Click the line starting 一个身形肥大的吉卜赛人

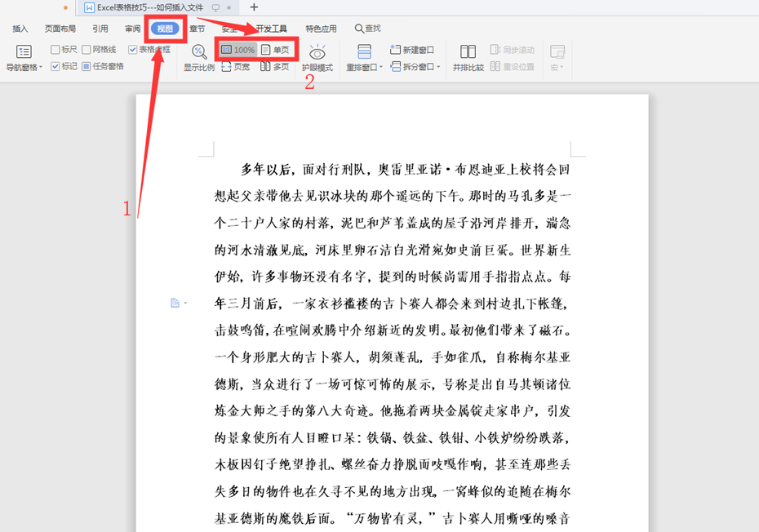(393, 357)
